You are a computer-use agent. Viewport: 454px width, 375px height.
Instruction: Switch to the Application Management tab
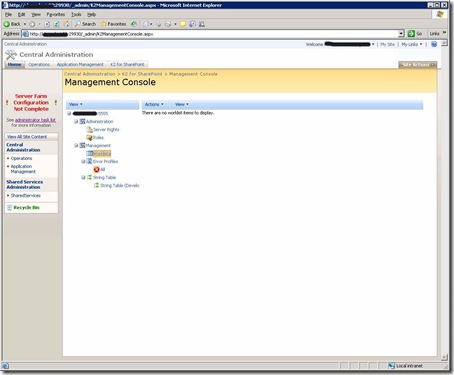tap(80, 64)
